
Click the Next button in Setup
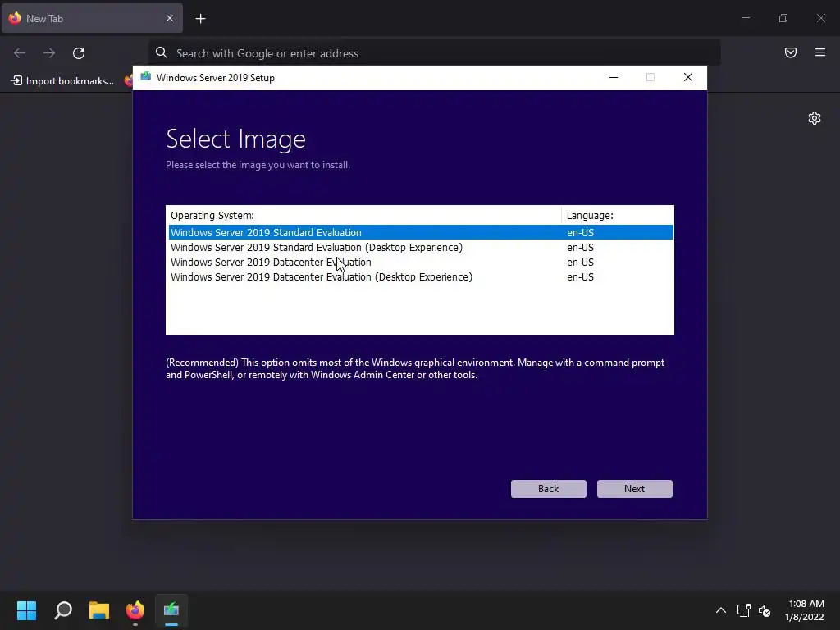(634, 489)
